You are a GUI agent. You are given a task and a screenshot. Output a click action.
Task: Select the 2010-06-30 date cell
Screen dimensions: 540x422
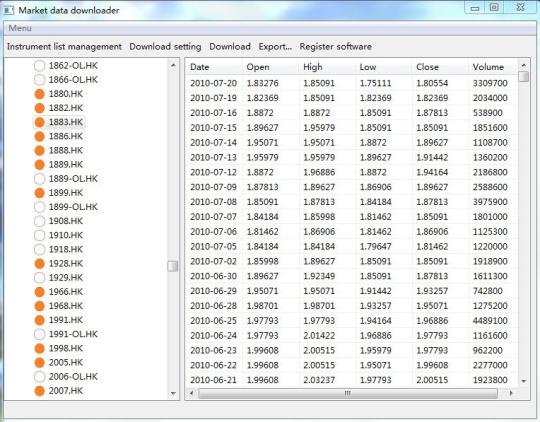[x=214, y=276]
